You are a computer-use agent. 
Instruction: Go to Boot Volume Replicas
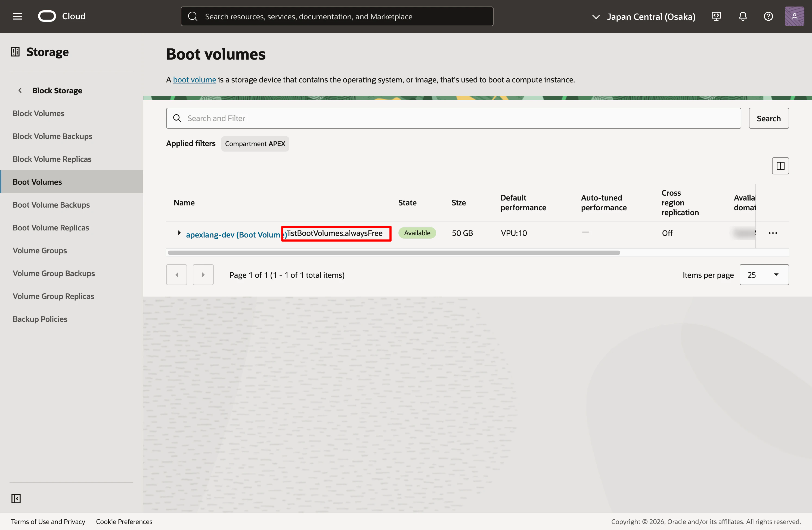pyautogui.click(x=51, y=228)
